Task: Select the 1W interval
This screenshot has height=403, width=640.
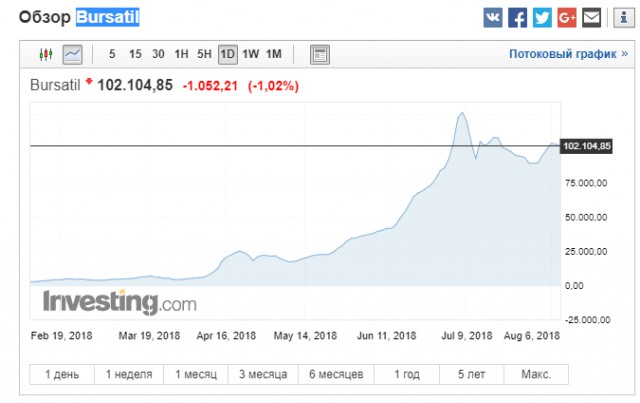Action: 251,54
